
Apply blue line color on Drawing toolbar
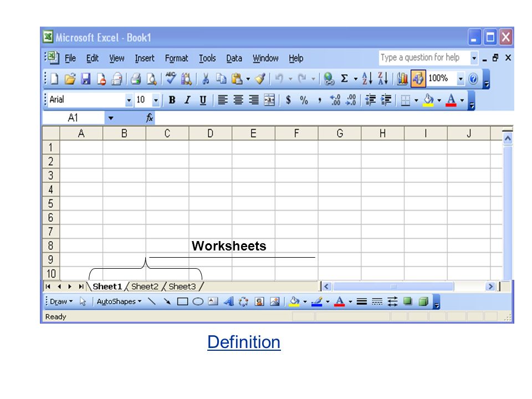317,301
